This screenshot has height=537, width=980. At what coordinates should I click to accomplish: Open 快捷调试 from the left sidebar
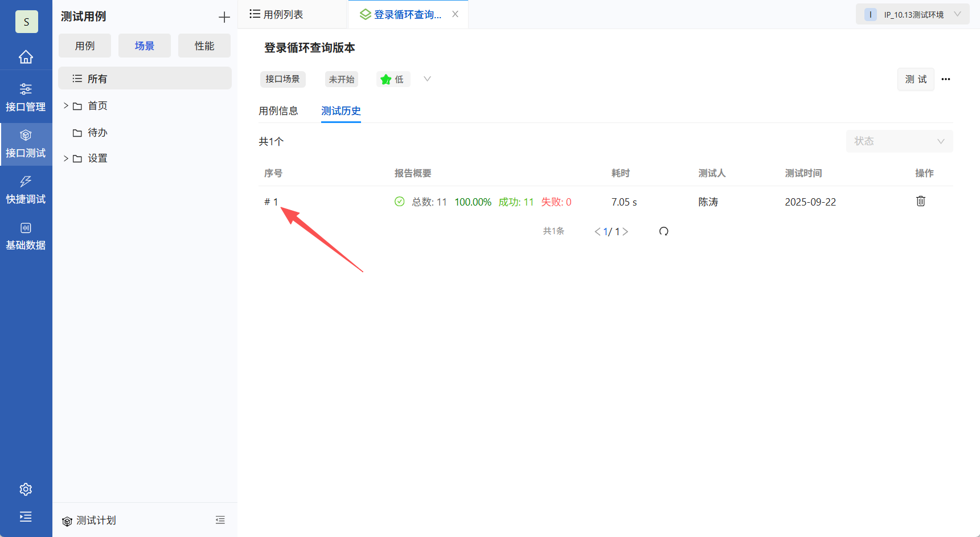pyautogui.click(x=26, y=190)
